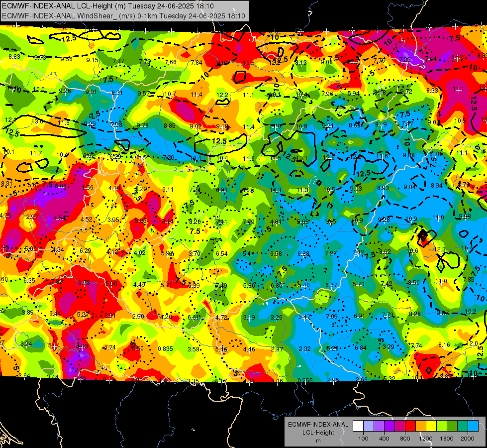Click the grid value 10.7
This screenshot has height=448, width=487.
coord(170,94)
